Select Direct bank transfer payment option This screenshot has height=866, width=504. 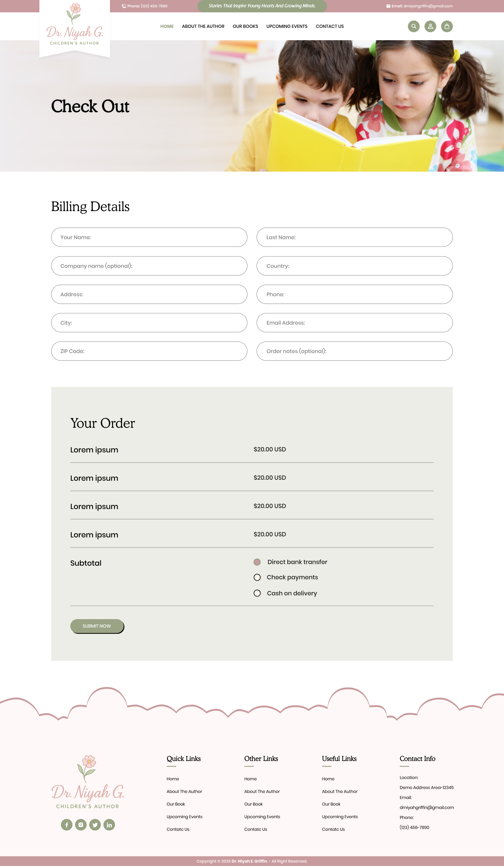257,562
